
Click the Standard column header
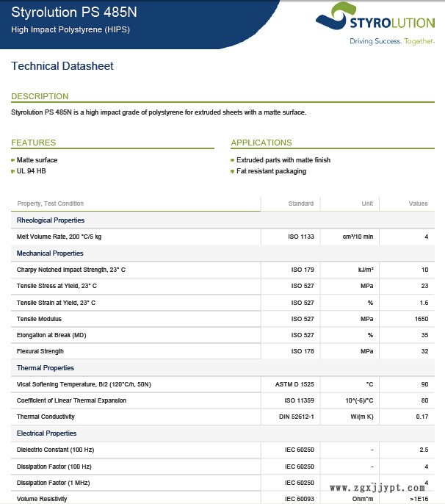(x=300, y=204)
